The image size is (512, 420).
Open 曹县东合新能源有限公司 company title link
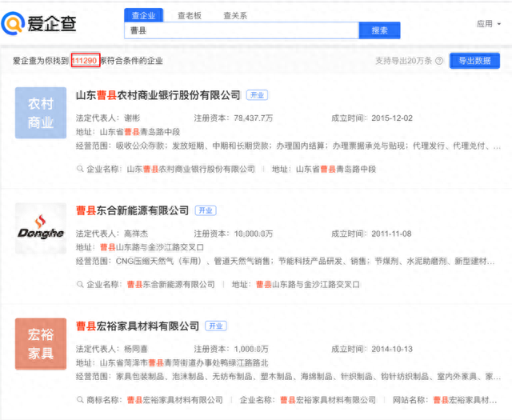(x=132, y=210)
